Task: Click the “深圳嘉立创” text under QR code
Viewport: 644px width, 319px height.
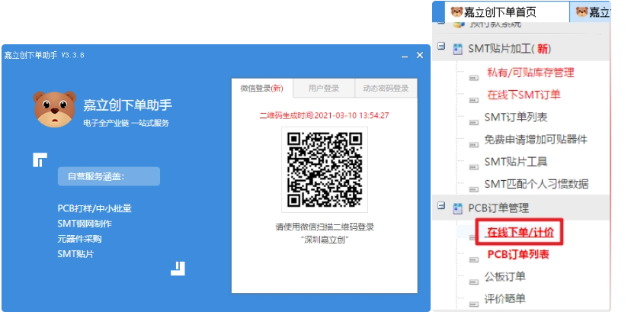Action: point(325,240)
